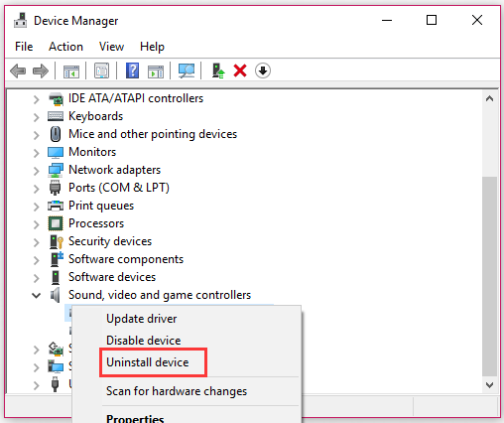Expand the Processors node
The width and height of the screenshot is (504, 423).
[x=37, y=224]
